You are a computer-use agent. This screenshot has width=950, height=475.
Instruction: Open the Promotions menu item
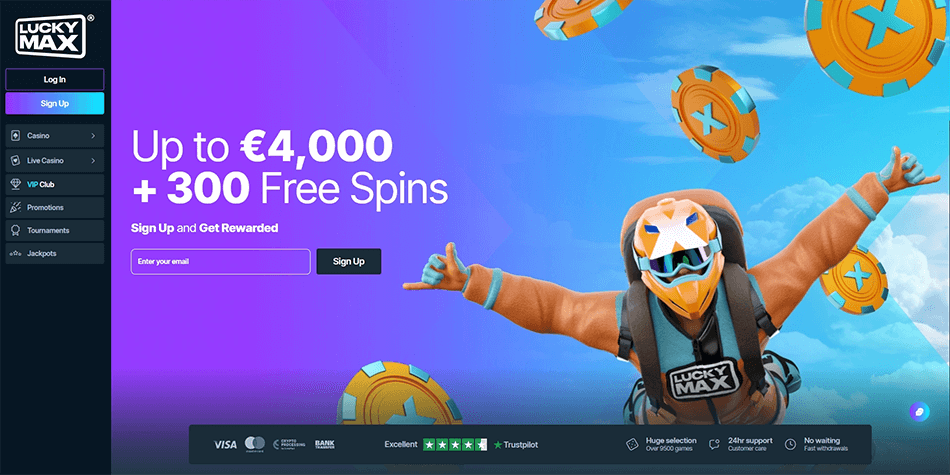(x=55, y=207)
